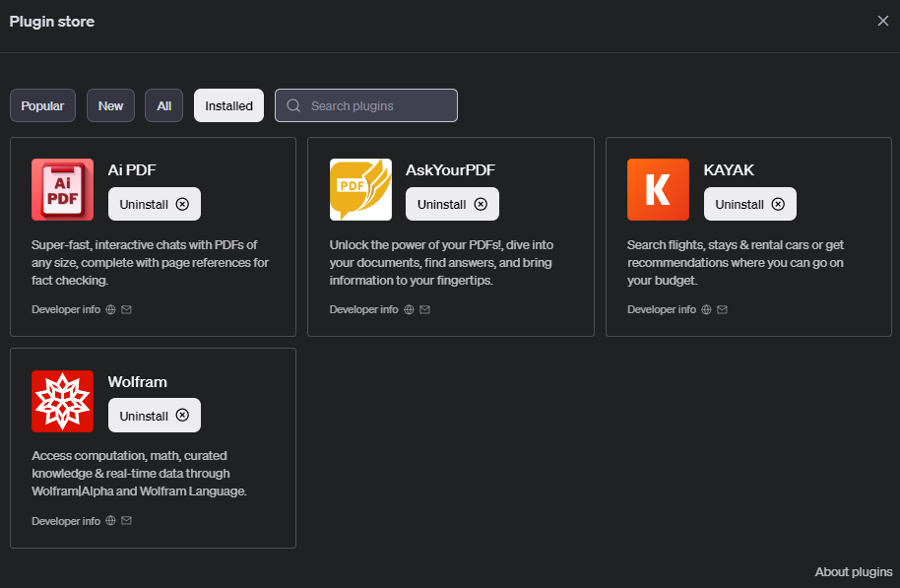This screenshot has height=588, width=900.
Task: Uninstall the KAYAK plugin
Action: coord(750,204)
